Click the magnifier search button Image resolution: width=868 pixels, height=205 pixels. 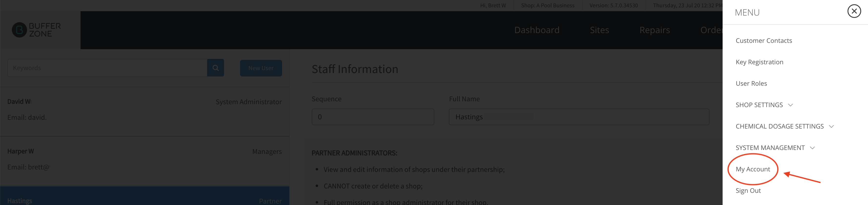pos(216,68)
